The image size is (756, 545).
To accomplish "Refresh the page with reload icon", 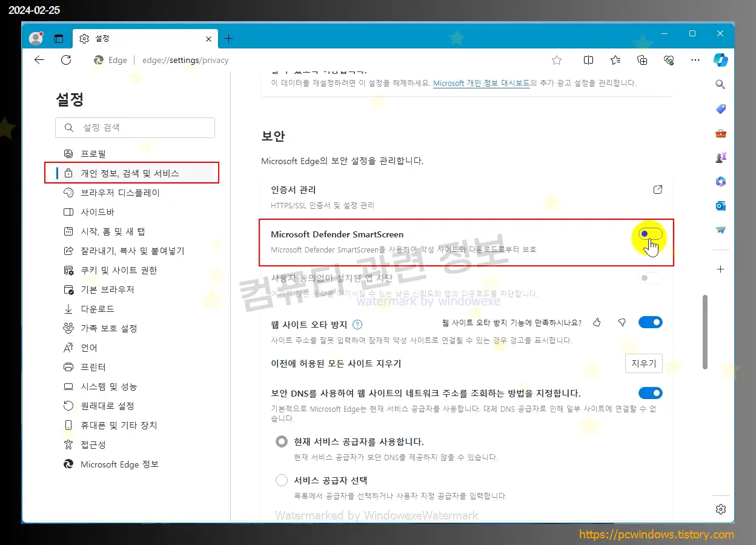I will coord(66,60).
